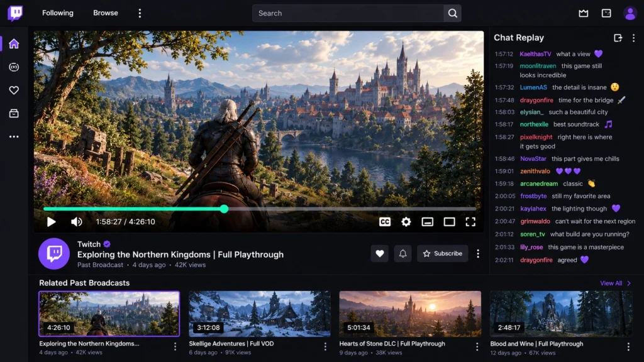The width and height of the screenshot is (644, 362).
Task: Open the user profile avatar menu
Action: [x=630, y=13]
